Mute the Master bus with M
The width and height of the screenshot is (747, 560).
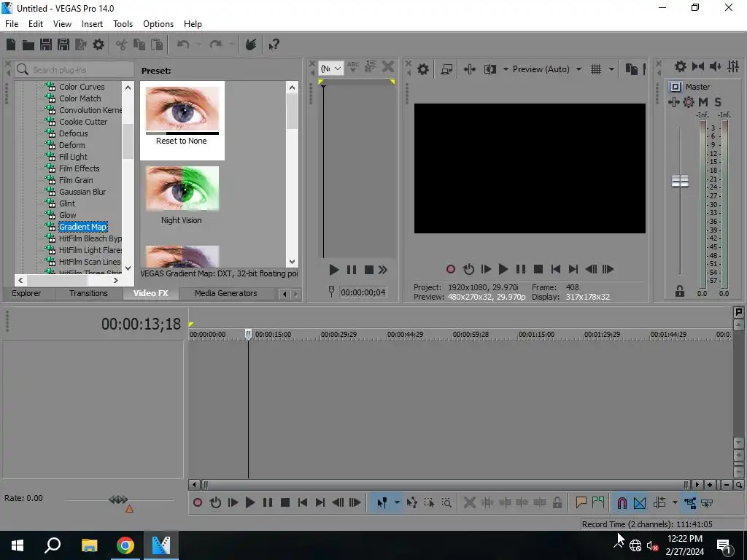(x=703, y=102)
